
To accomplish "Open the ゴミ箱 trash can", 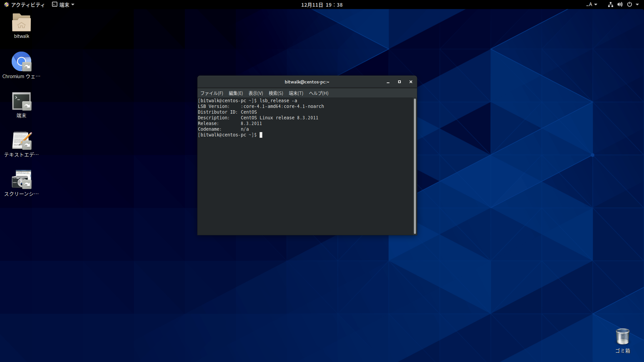I will [623, 337].
